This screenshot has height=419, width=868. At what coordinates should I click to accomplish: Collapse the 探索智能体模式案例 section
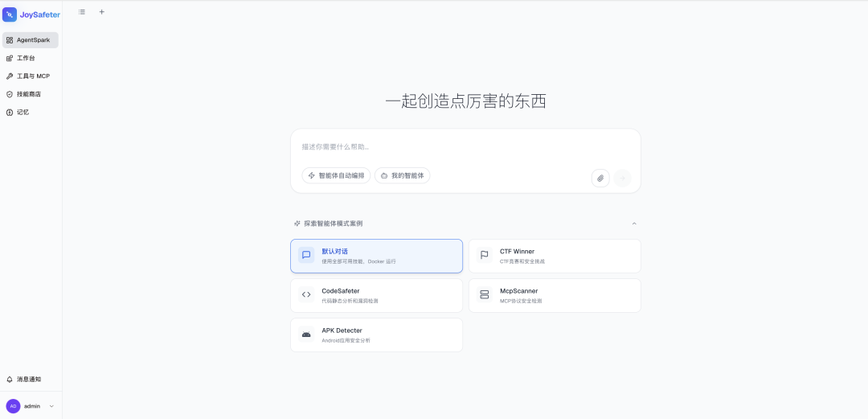click(634, 224)
